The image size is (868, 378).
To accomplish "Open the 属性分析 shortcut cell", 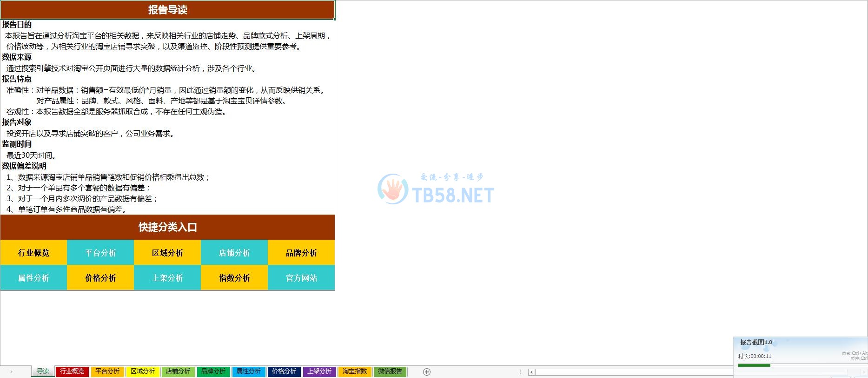I will (x=33, y=278).
